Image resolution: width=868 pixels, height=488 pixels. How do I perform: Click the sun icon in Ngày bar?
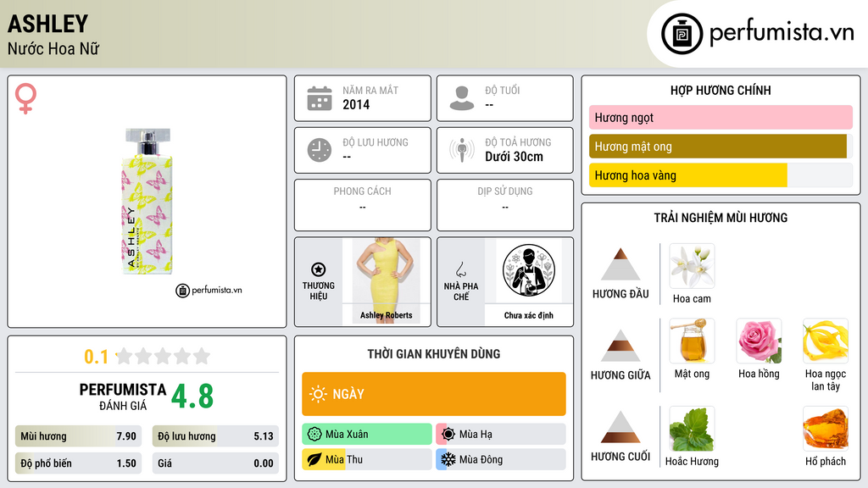coord(318,394)
